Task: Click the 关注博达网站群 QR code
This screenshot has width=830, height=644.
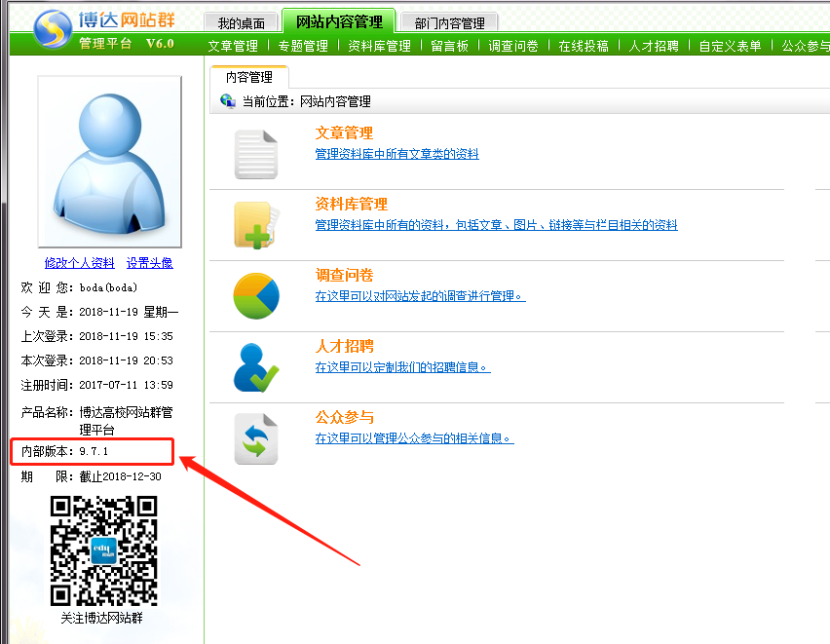Action: (104, 550)
